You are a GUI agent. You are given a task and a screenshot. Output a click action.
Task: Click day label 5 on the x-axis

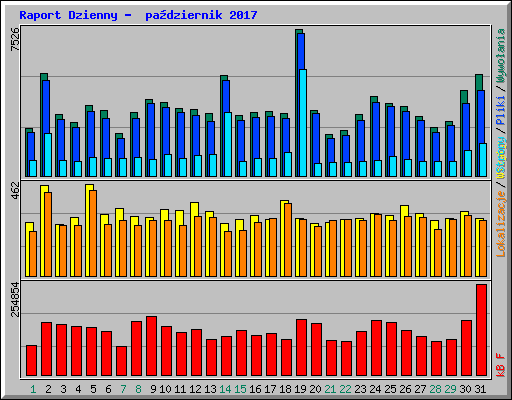coord(93,389)
